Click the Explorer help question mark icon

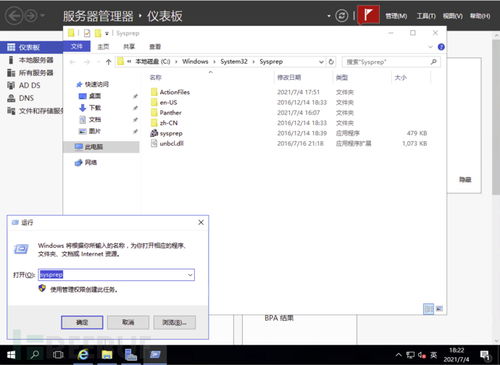point(441,47)
